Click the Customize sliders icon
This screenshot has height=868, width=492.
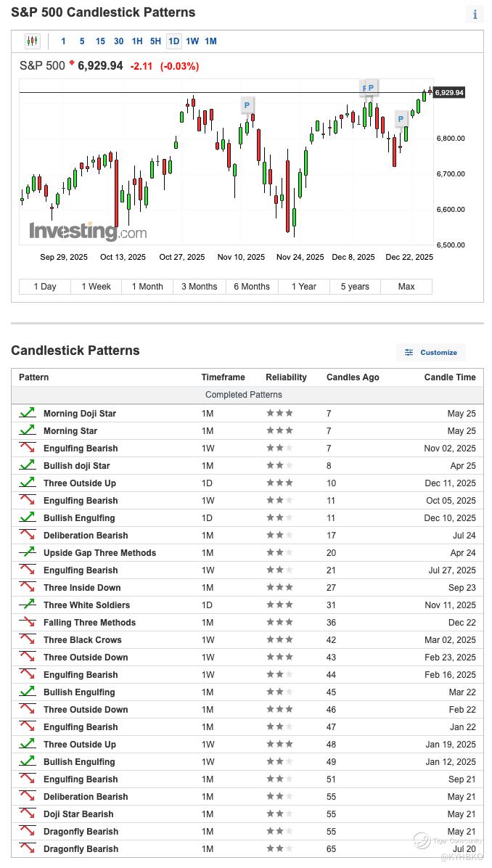tap(409, 353)
